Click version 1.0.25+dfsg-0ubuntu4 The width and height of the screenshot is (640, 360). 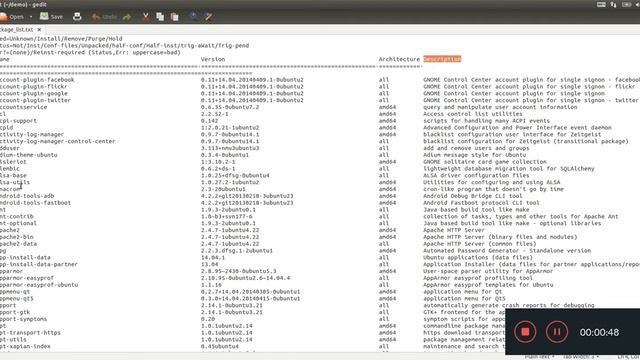click(235, 176)
